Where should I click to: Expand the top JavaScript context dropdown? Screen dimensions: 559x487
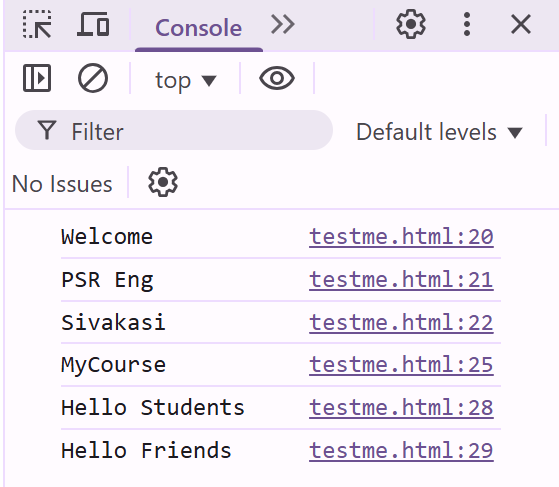coord(186,80)
